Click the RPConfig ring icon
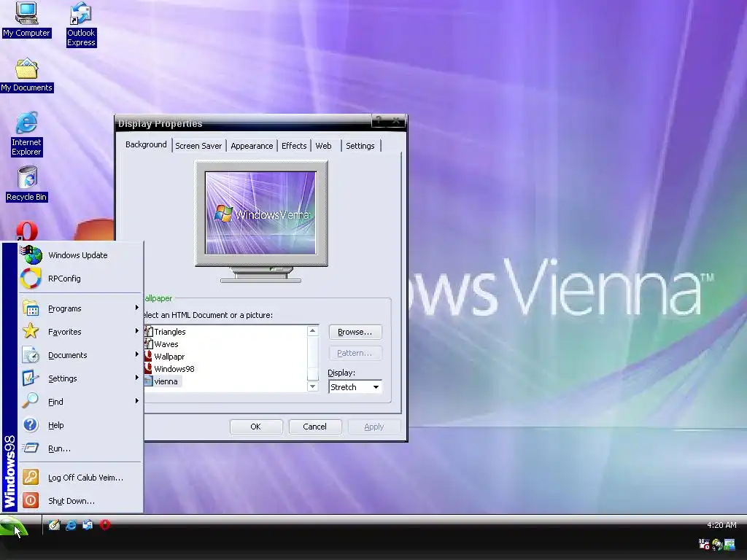 point(31,279)
